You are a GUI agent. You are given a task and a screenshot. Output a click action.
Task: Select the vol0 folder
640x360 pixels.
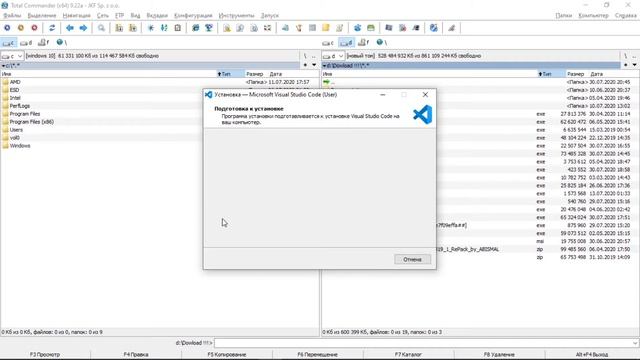click(x=15, y=138)
